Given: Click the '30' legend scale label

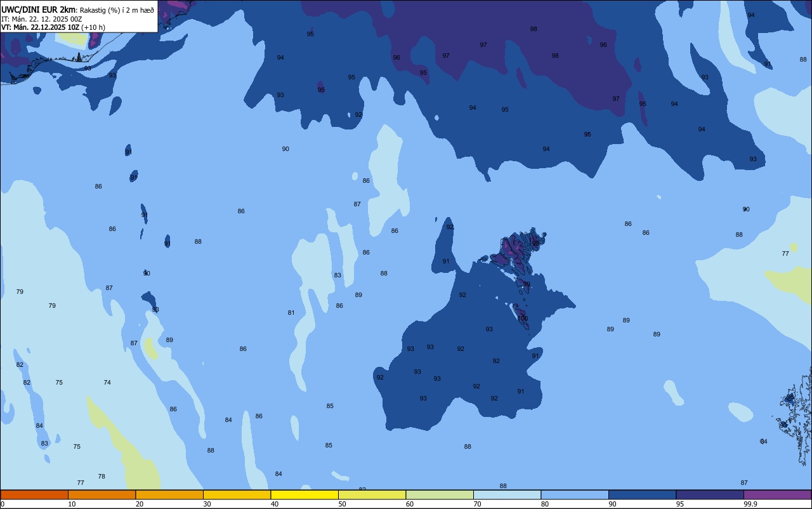Looking at the screenshot, I should [x=207, y=504].
